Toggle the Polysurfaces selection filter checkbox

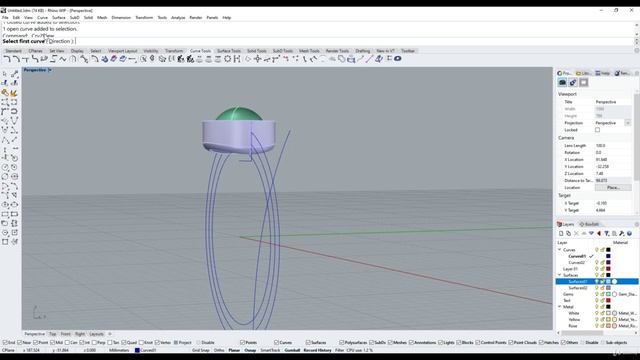pyautogui.click(x=342, y=342)
